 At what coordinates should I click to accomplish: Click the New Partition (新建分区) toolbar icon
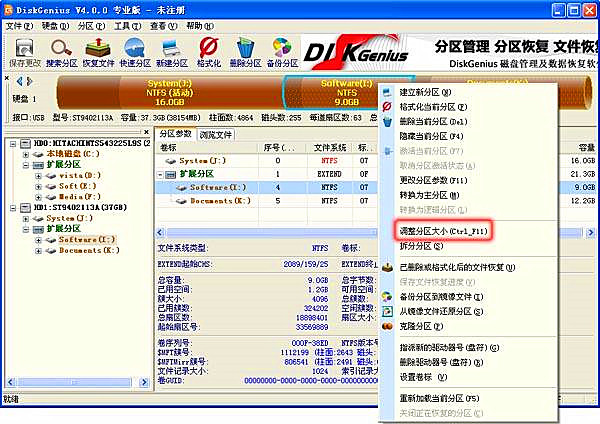click(172, 52)
